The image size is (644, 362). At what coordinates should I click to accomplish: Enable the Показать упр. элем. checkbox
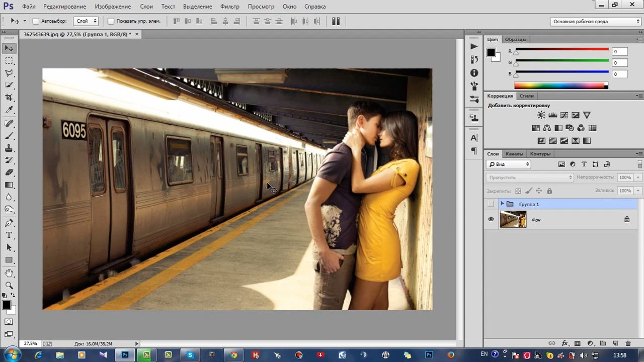point(111,21)
